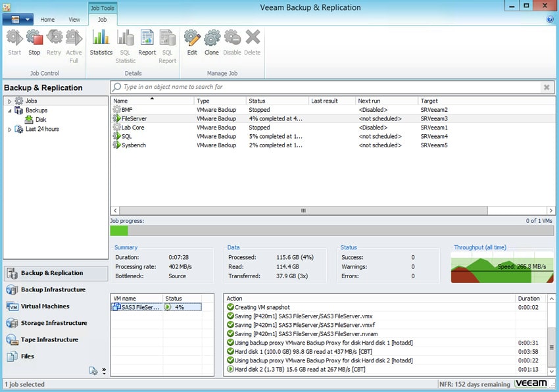Click the Retry job icon
Image resolution: width=559 pixels, height=392 pixels.
click(x=54, y=43)
